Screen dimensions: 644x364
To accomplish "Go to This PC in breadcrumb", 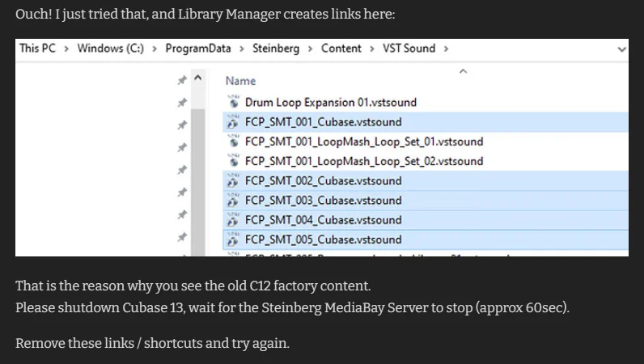I will coord(37,49).
